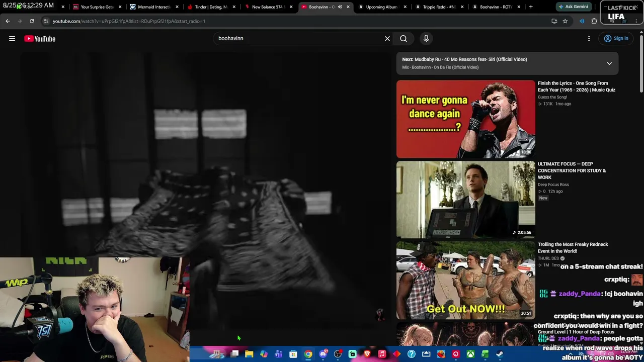
Task: View site information icon in address bar
Action: pos(46,21)
